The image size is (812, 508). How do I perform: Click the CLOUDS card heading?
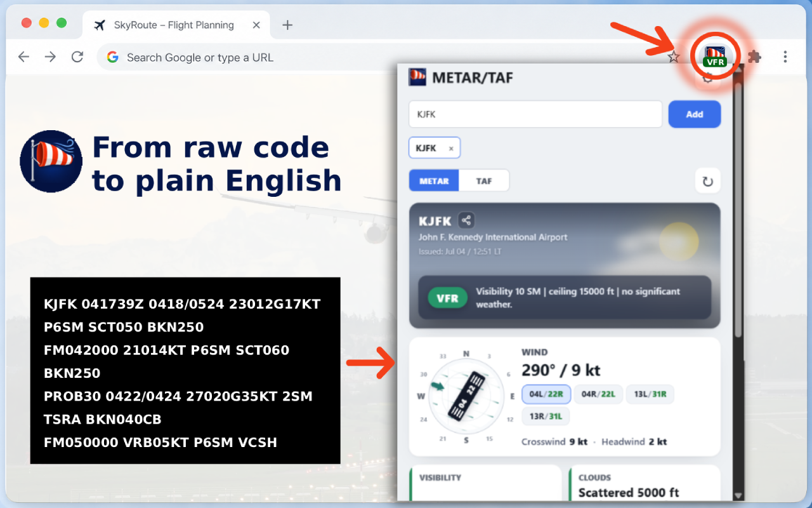594,478
